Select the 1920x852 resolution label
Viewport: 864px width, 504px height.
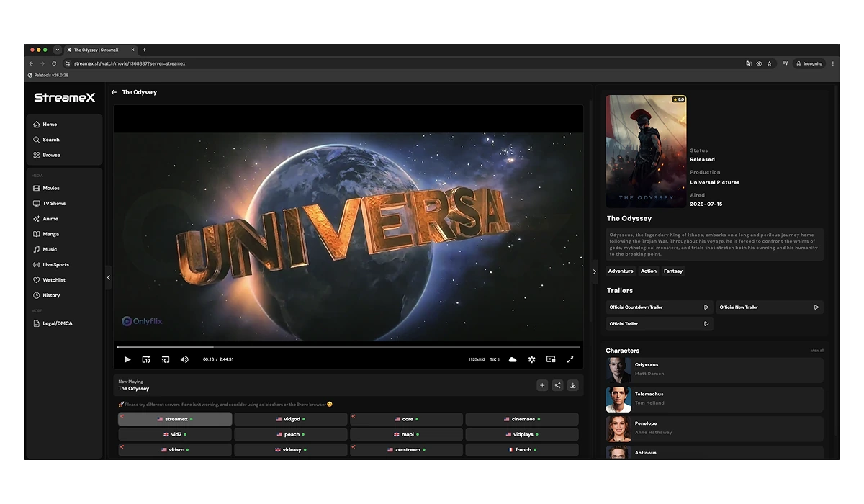(477, 359)
